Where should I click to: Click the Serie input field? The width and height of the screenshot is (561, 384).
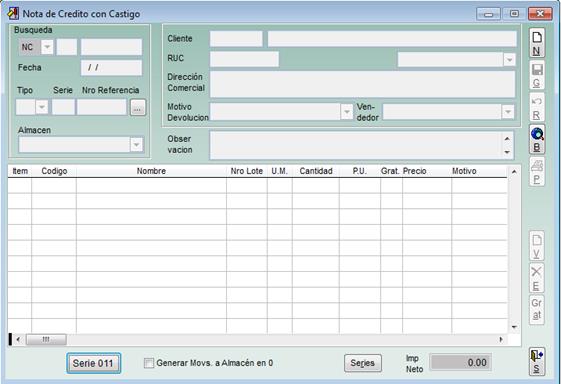pyautogui.click(x=63, y=107)
